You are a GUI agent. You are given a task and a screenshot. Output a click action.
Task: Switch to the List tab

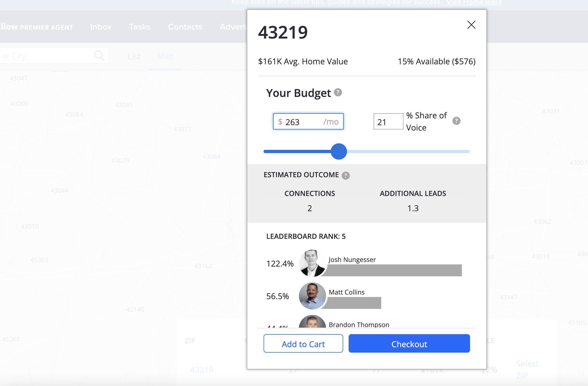[134, 56]
